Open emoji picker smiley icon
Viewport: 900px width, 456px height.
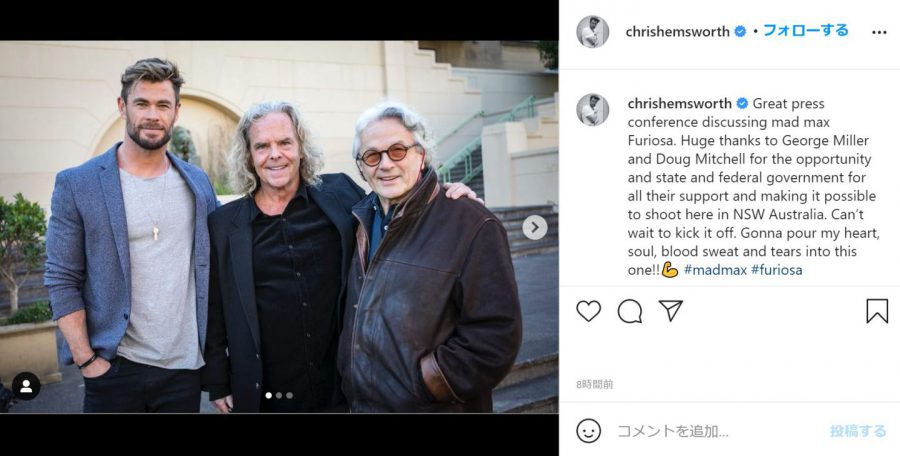coord(588,431)
